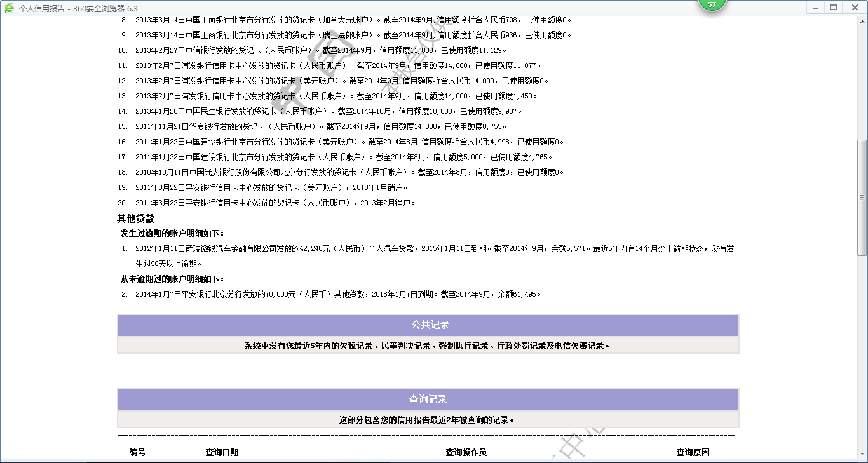Click the 浦发银行 row with 已使用额度11,877
Screen dimensions: 868x463
330,65
